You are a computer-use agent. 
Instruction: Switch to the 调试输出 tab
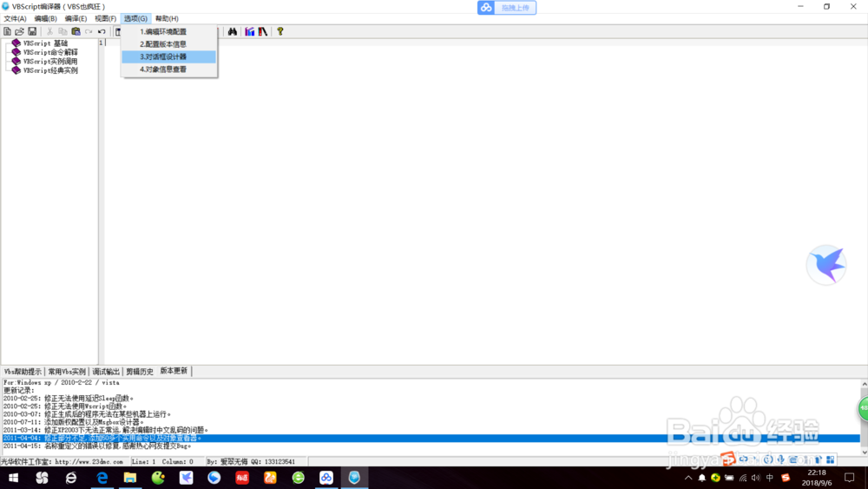106,372
